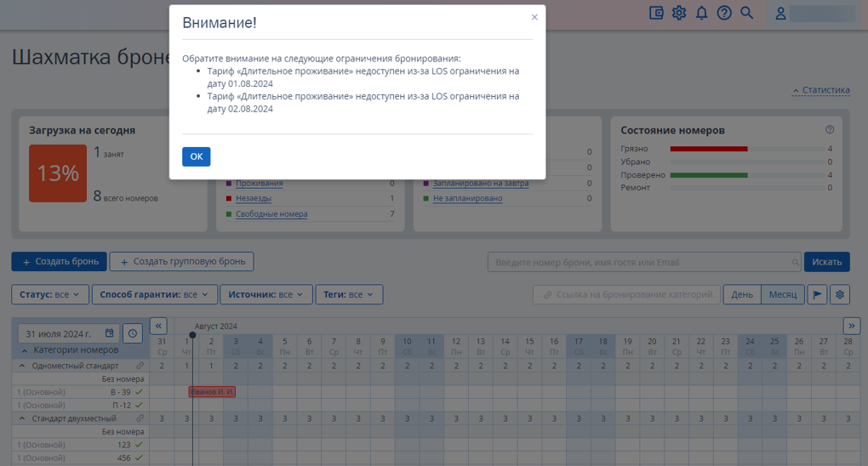Viewport: 868px width, 466px height.
Task: Click Без номера row under Стандарт двухместный
Action: pos(80,432)
